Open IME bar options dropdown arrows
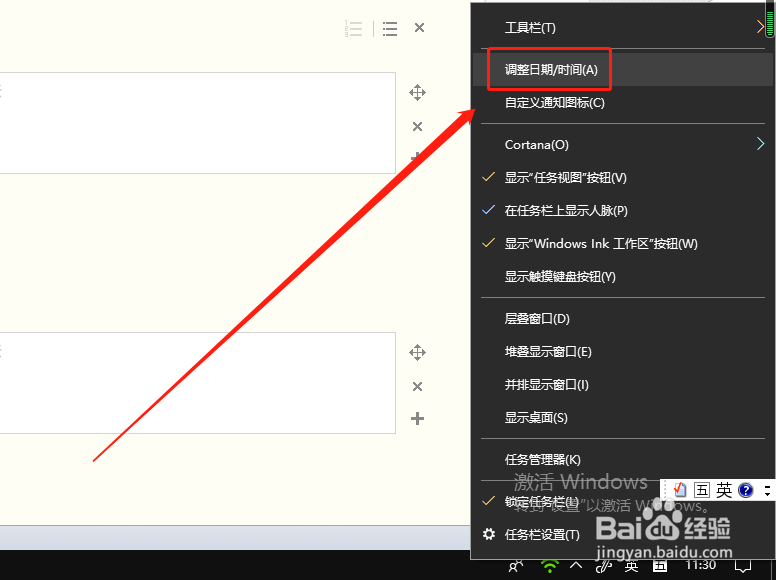Image resolution: width=776 pixels, height=580 pixels. pos(767,490)
